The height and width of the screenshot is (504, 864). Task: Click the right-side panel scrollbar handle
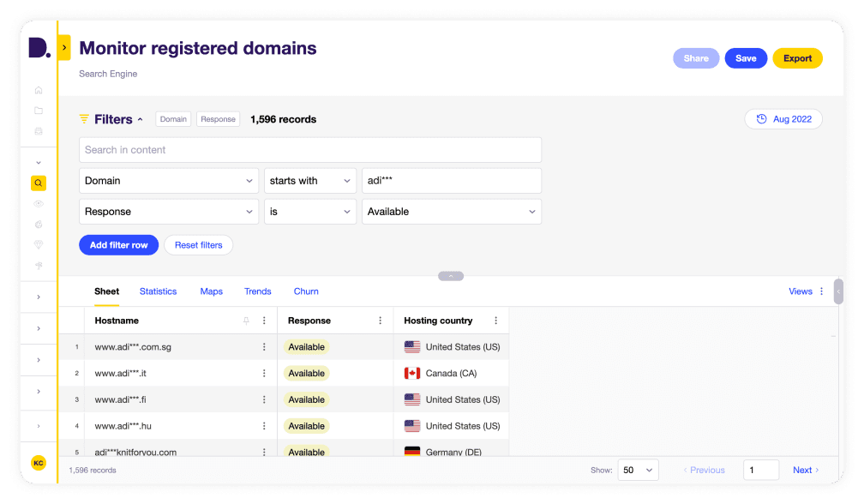[838, 291]
